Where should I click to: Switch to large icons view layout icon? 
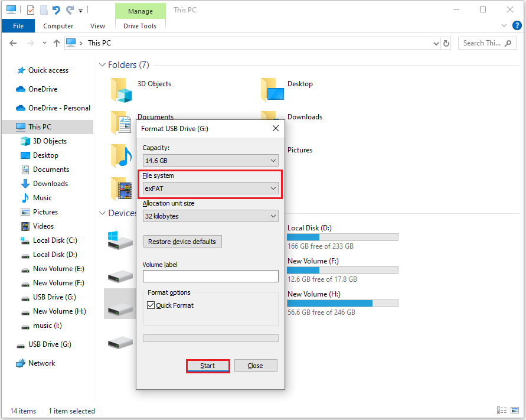tap(515, 411)
